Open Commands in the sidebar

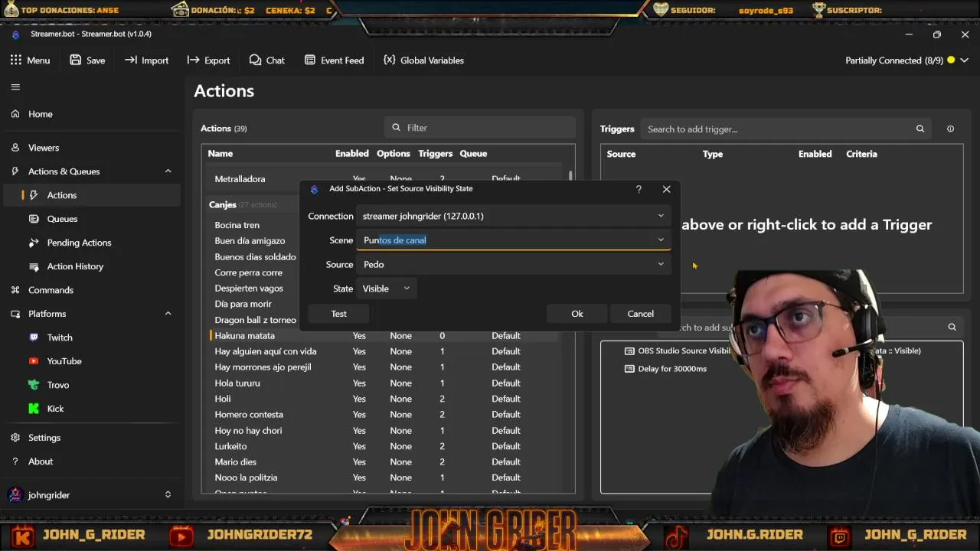pos(92,290)
